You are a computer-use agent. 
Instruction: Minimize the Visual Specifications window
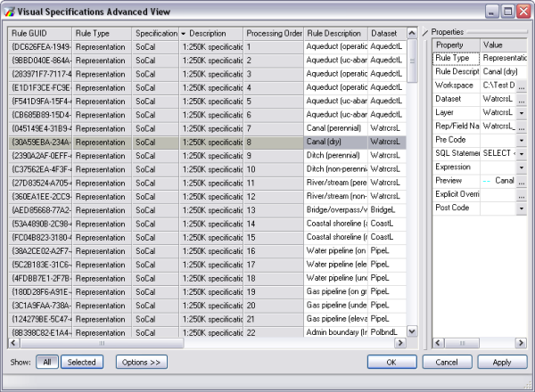[491, 12]
